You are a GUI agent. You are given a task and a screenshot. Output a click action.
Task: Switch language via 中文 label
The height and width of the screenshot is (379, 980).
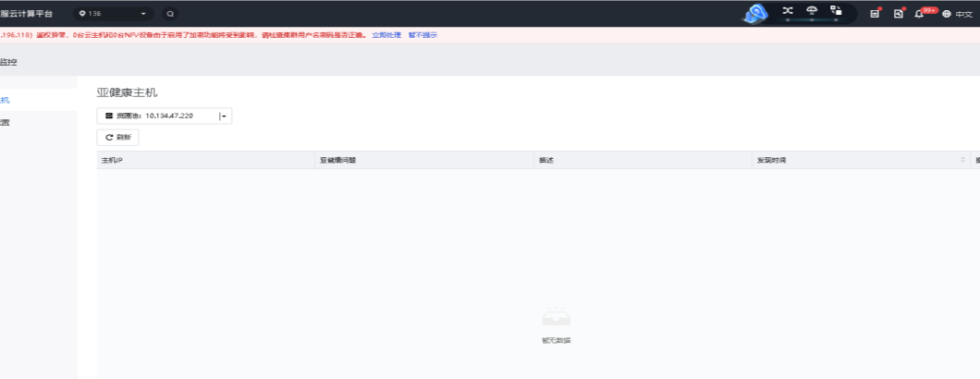click(x=963, y=15)
